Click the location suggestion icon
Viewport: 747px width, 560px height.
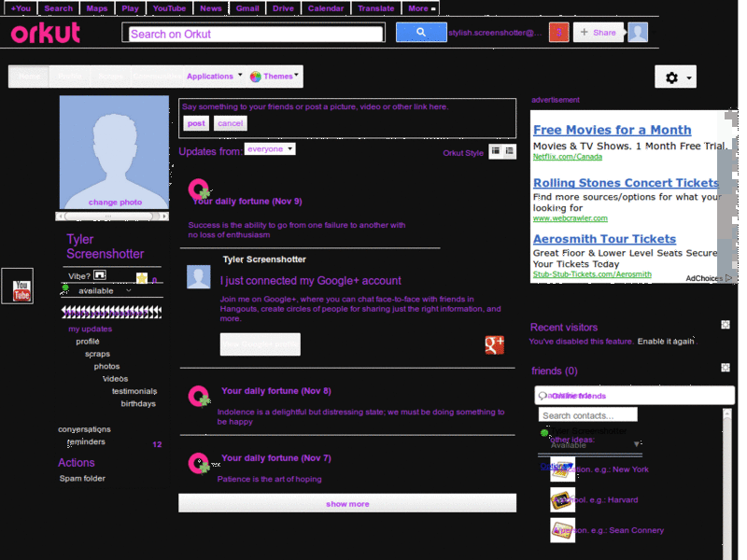[x=563, y=469]
